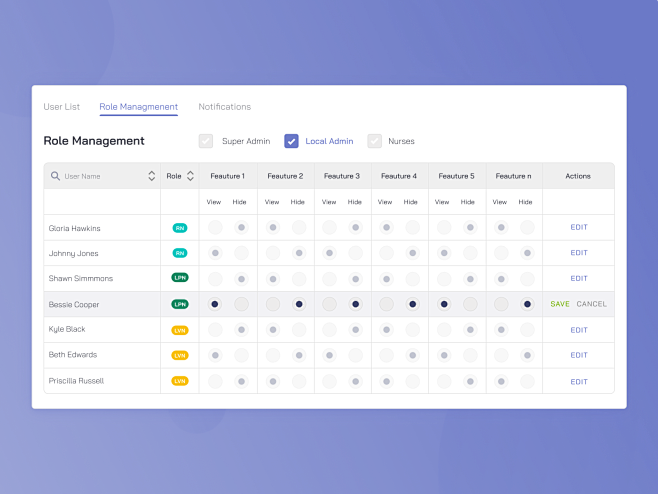Focus the User Name search field
The height and width of the screenshot is (494, 658).
(x=103, y=176)
